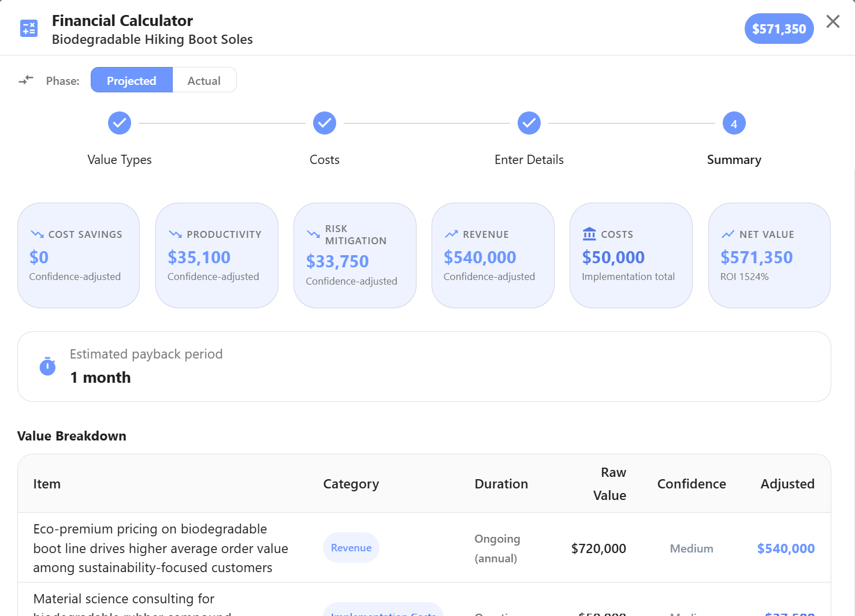Click the Cost Savings trend-down icon

(x=37, y=234)
